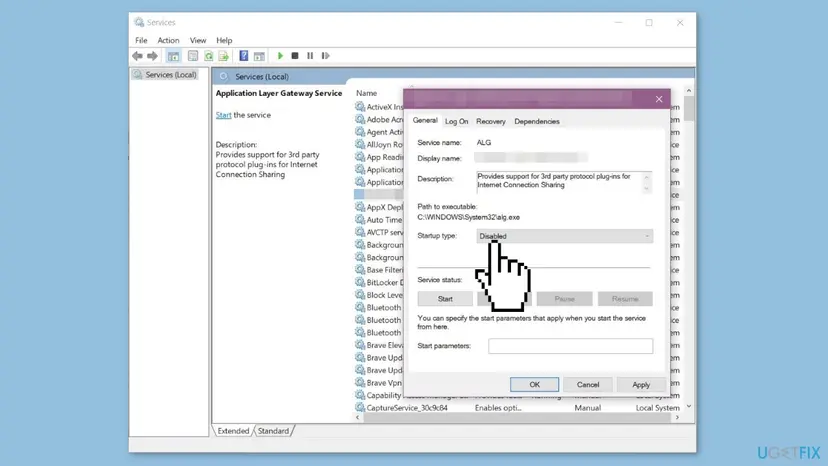
Task: Click the Pause Service toolbar icon
Action: coord(310,56)
